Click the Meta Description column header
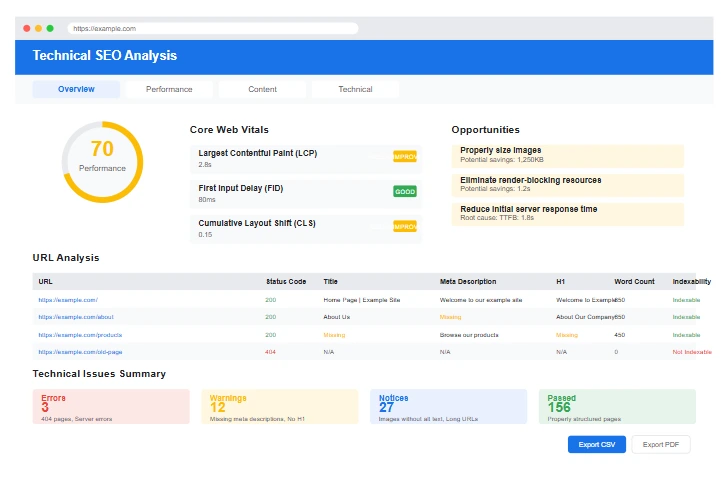The image size is (725, 485). (x=468, y=282)
